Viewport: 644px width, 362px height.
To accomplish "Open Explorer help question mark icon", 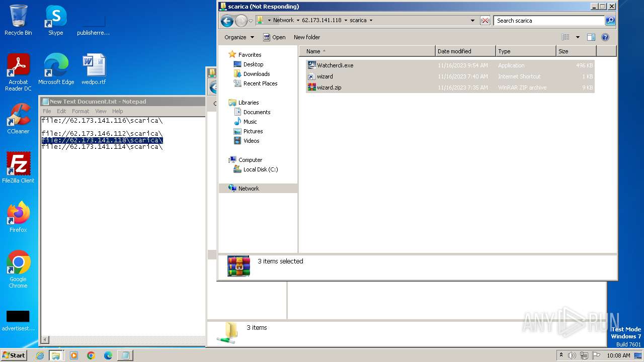I will (605, 37).
